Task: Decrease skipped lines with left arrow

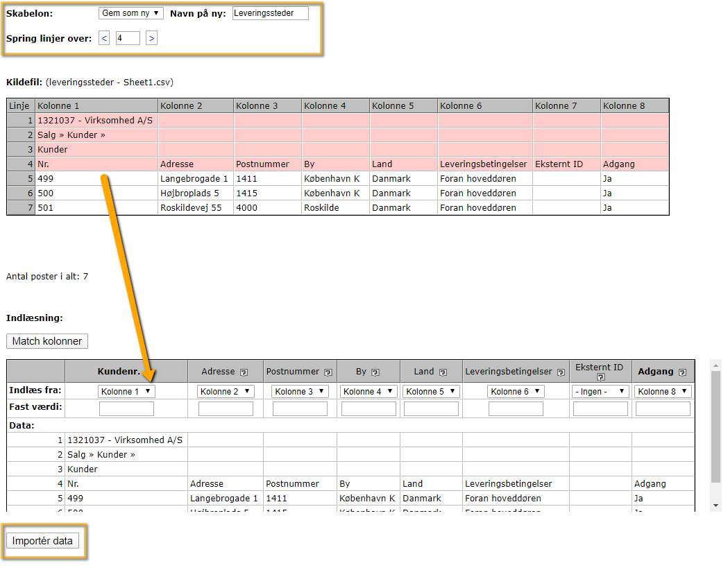Action: click(x=104, y=39)
